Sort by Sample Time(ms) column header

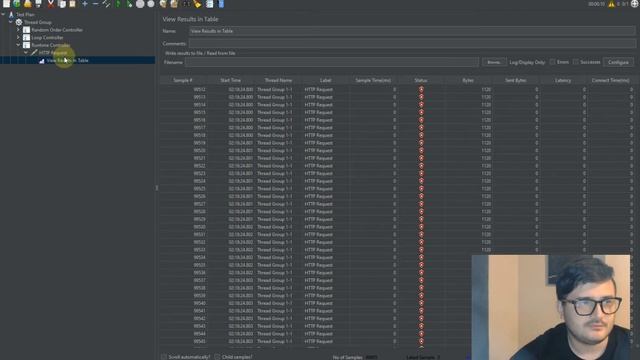(373, 80)
